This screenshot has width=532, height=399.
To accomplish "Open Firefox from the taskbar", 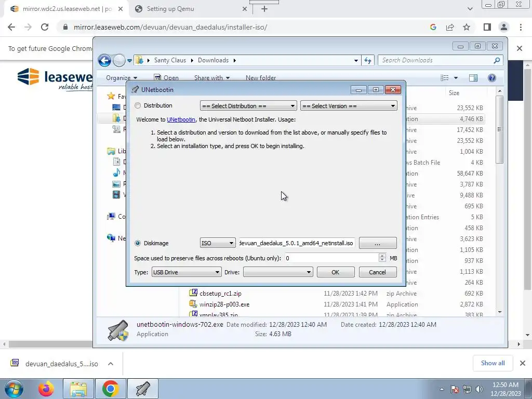I will tap(46, 389).
